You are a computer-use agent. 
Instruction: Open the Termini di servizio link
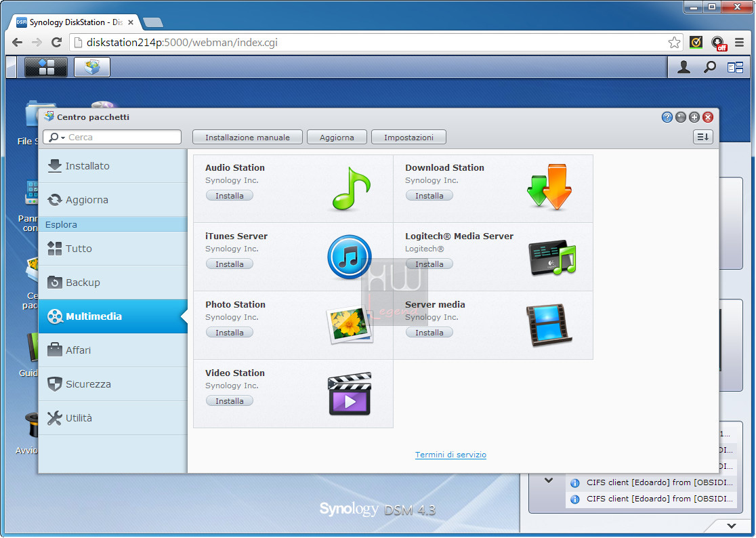tap(450, 455)
